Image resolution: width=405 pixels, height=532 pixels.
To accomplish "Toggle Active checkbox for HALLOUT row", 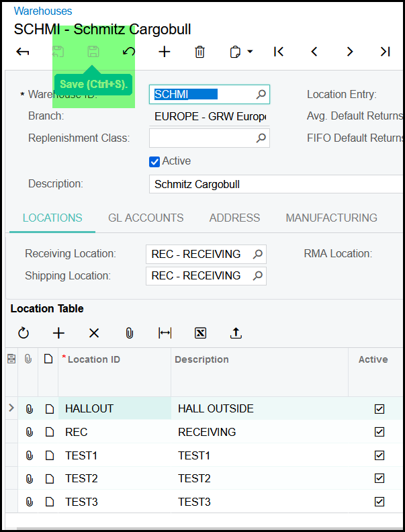I will [379, 409].
